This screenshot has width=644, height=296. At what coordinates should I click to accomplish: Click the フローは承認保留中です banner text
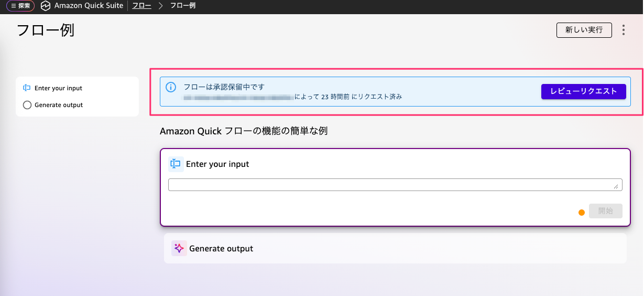coord(224,87)
